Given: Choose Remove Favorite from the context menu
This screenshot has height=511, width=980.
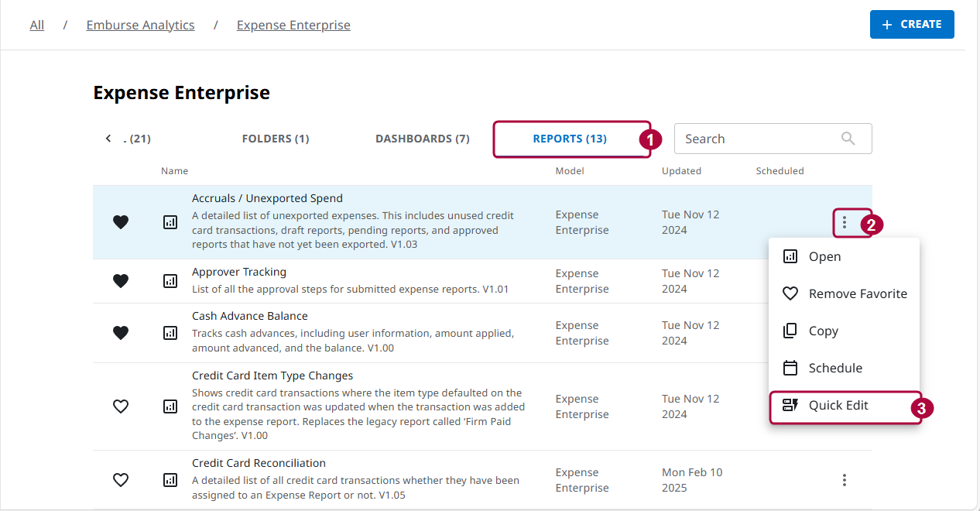Looking at the screenshot, I should [844, 293].
